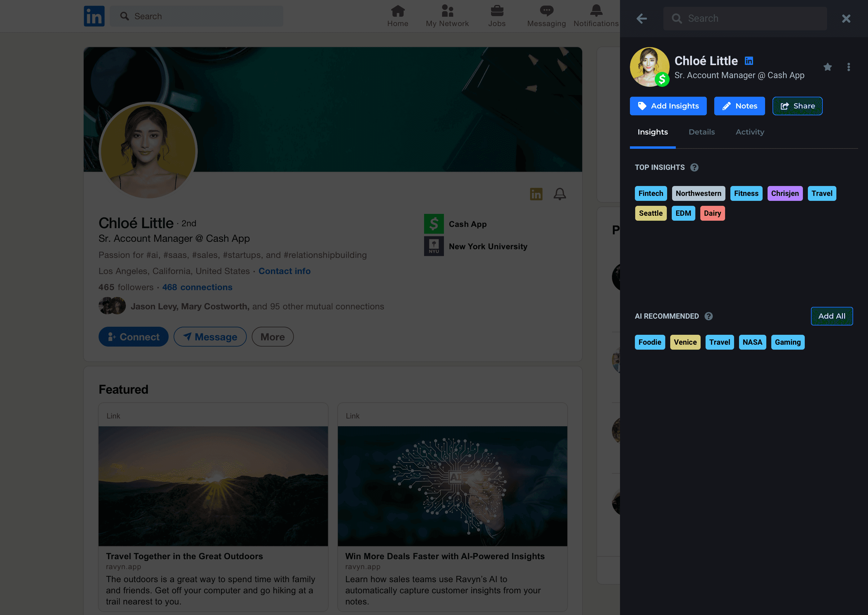Screen dimensions: 868x615
Task: Open the Cash App company logo
Action: 434,223
